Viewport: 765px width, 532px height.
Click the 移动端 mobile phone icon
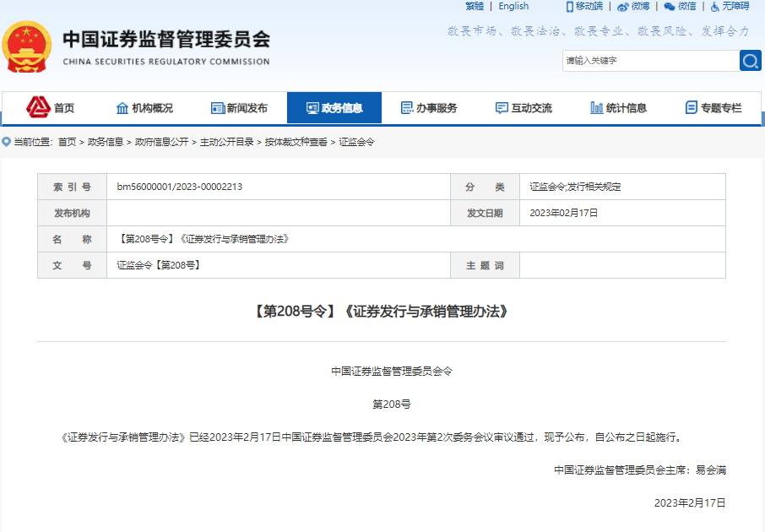tap(570, 7)
